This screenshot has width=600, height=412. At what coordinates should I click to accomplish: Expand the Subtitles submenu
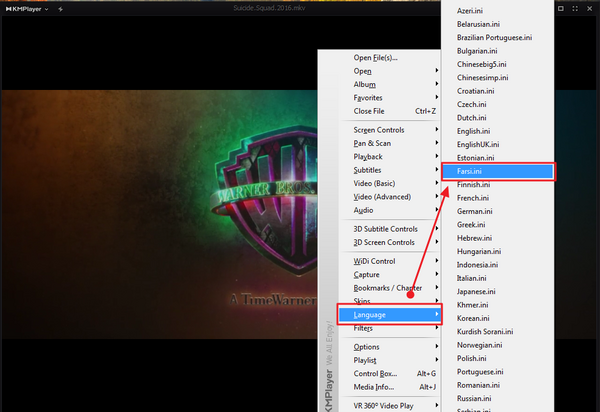tap(390, 170)
